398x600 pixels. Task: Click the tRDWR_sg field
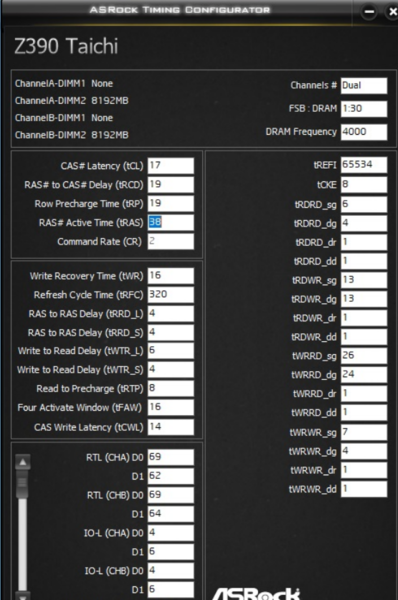tap(364, 280)
